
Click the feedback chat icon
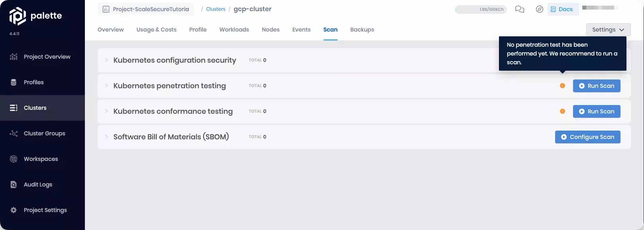click(520, 9)
